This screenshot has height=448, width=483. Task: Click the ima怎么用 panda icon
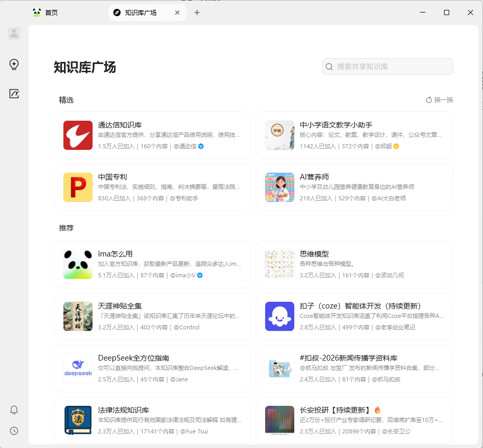pos(78,264)
